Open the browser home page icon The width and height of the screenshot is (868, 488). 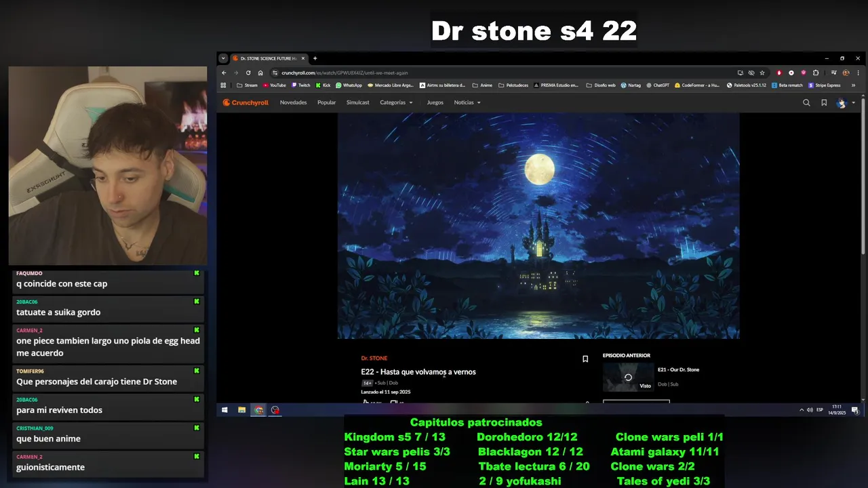coord(260,73)
